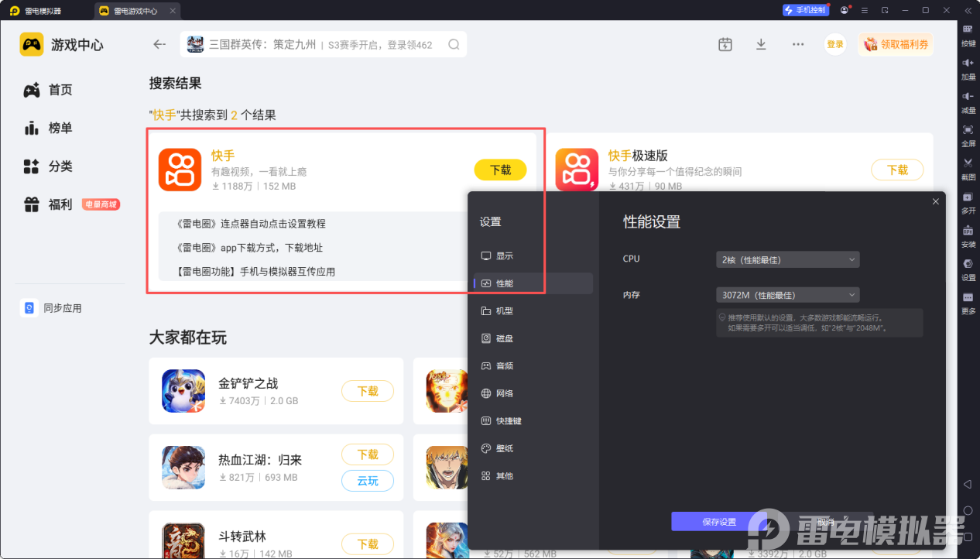The width and height of the screenshot is (980, 559).
Task: Open 【雷电圈功能】手机与模拟器互传应用 link
Action: 255,272
